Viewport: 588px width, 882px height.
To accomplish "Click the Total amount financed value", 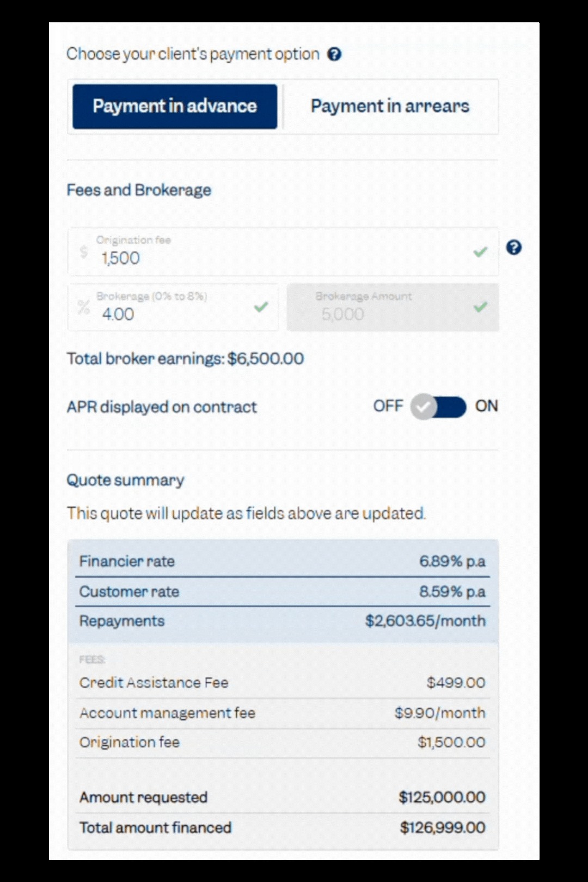I will pos(442,828).
